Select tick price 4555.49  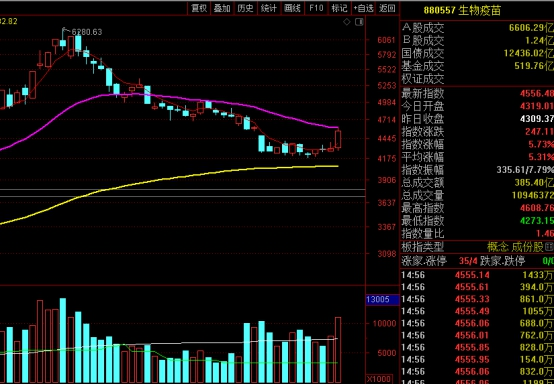(x=472, y=311)
